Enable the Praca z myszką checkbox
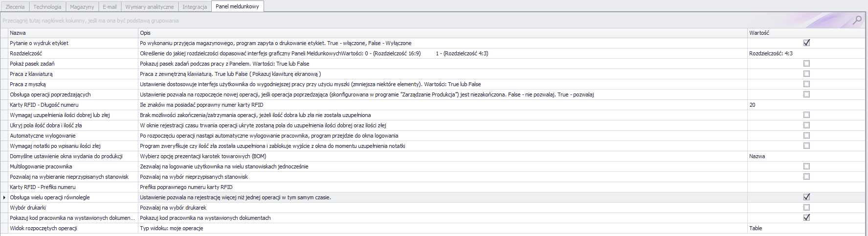This screenshot has height=236, width=868. pyautogui.click(x=806, y=84)
